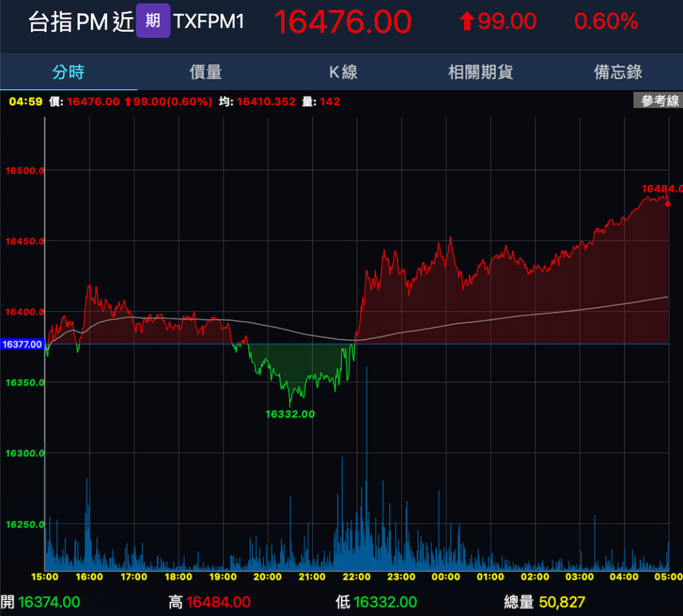Click the 16484.0 high marker on chart
The image size is (683, 616).
pyautogui.click(x=662, y=188)
